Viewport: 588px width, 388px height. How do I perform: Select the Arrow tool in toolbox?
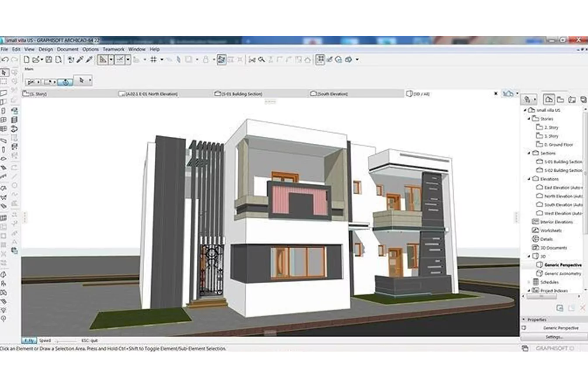point(4,73)
